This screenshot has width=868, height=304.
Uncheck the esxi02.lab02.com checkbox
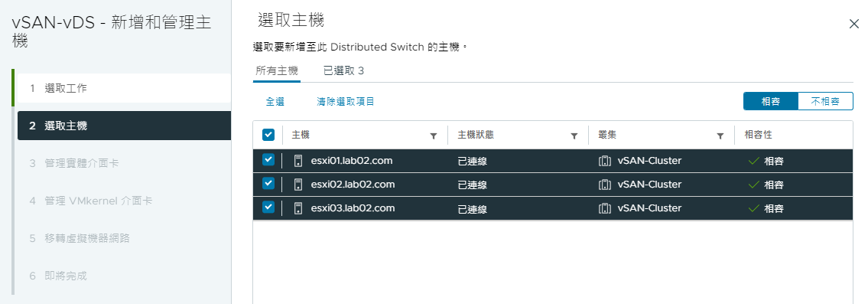[268, 183]
